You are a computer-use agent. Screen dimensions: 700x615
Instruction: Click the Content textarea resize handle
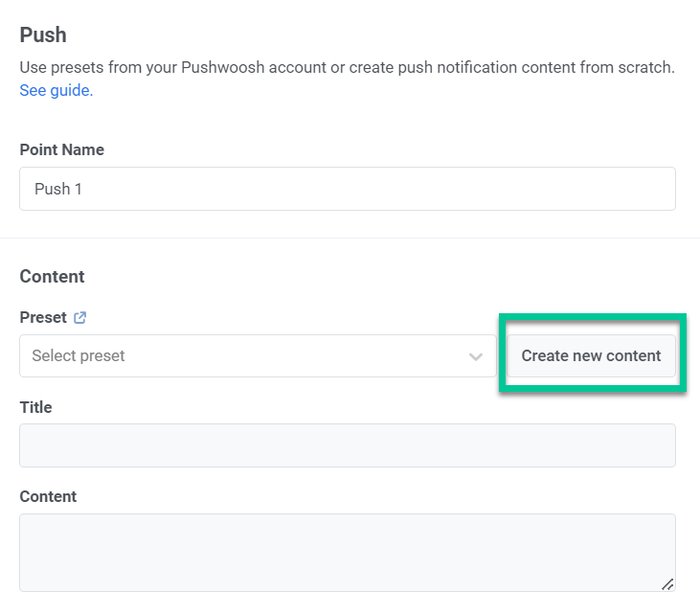point(667,583)
